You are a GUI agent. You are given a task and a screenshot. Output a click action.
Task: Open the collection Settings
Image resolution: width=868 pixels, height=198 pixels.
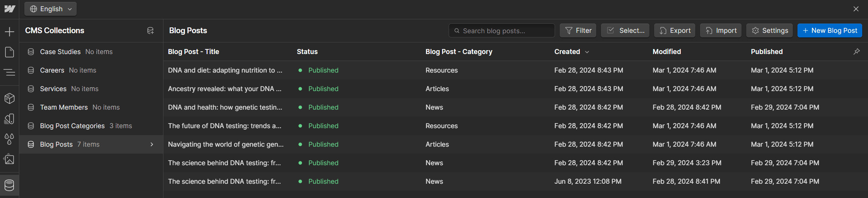pyautogui.click(x=770, y=30)
